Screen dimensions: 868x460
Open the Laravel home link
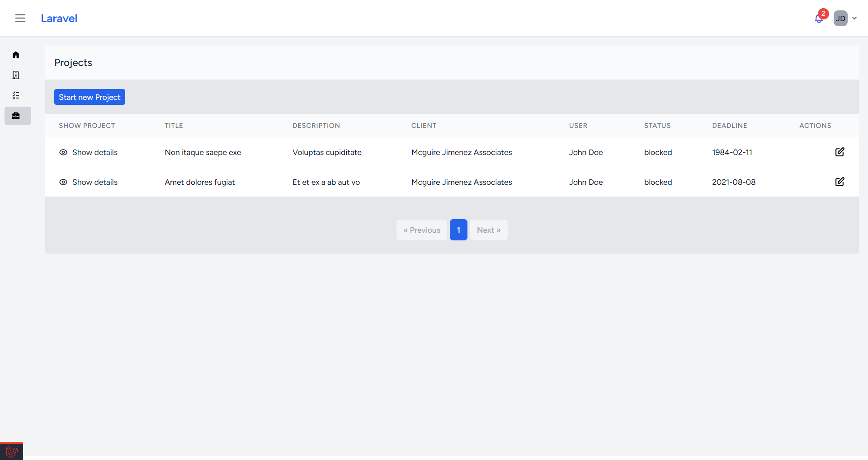pyautogui.click(x=59, y=18)
